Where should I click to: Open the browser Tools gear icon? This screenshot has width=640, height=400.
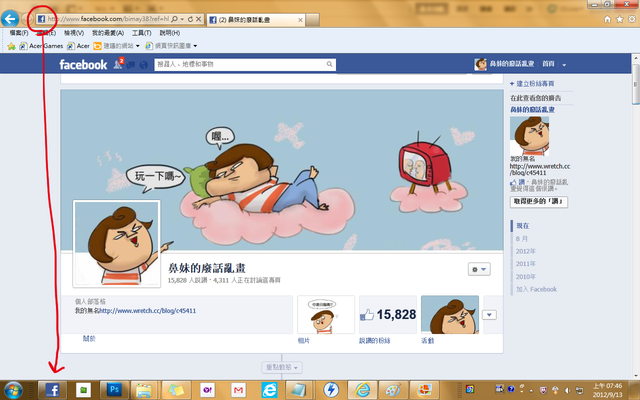click(632, 19)
